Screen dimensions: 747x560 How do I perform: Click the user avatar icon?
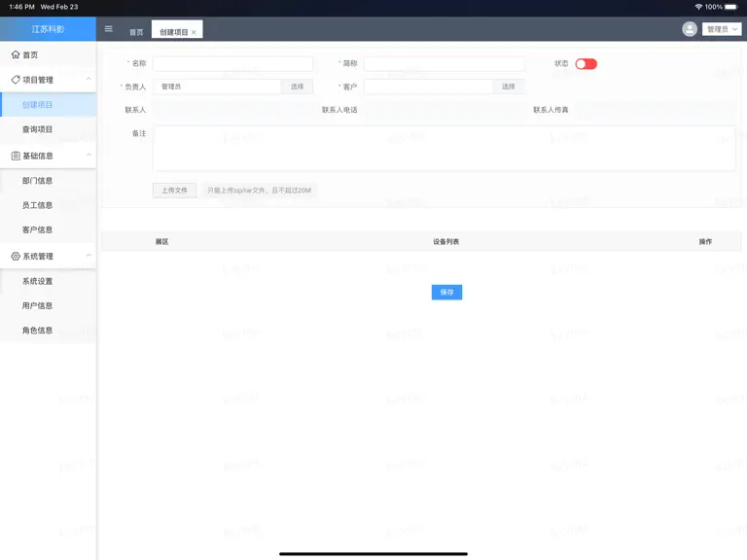click(690, 29)
